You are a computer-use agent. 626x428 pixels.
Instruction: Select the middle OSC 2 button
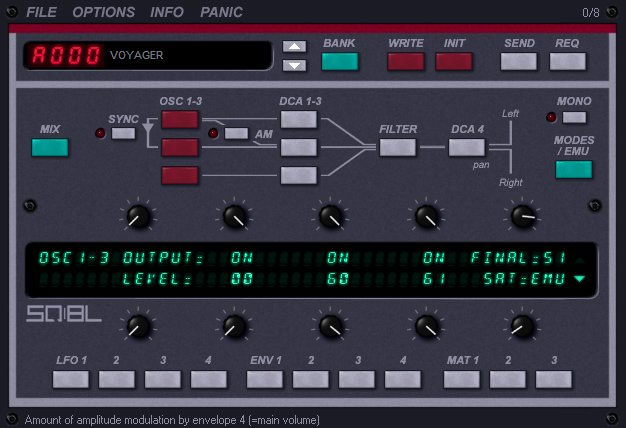pyautogui.click(x=180, y=147)
